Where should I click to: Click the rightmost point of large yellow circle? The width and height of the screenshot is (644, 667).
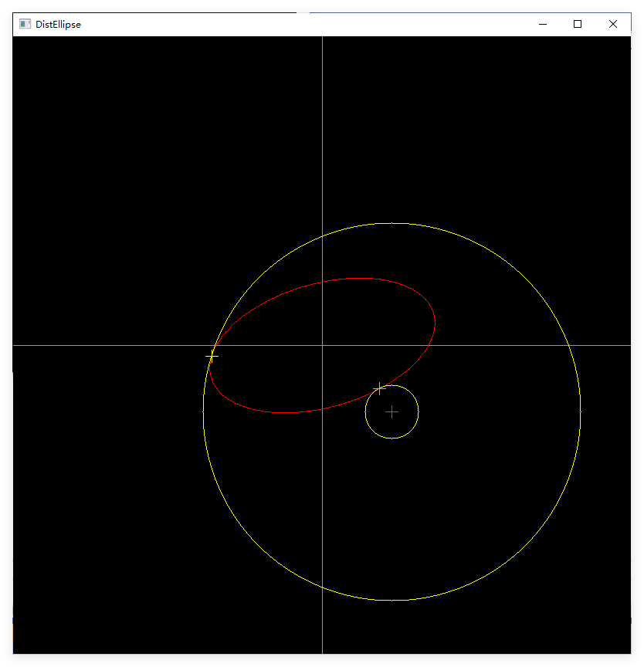pos(580,411)
